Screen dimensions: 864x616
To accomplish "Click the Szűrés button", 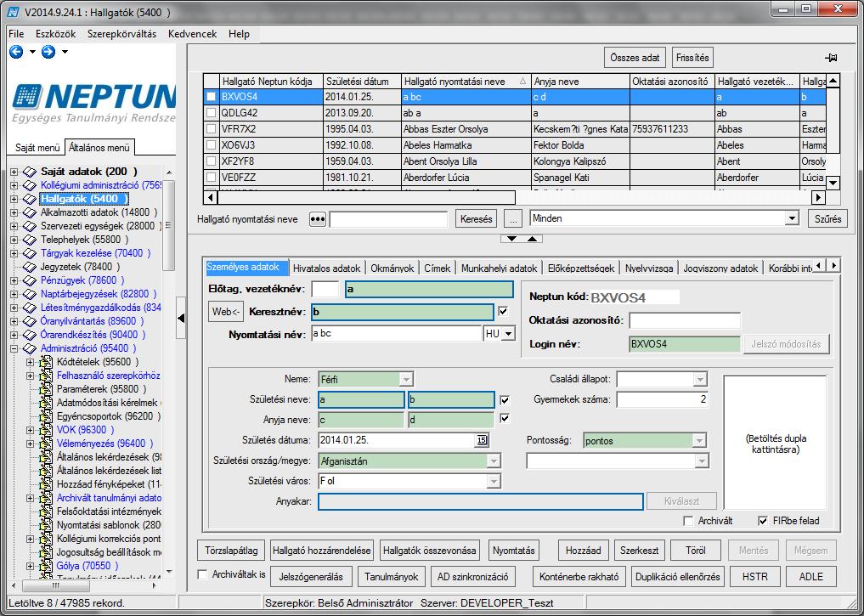I will (x=828, y=218).
